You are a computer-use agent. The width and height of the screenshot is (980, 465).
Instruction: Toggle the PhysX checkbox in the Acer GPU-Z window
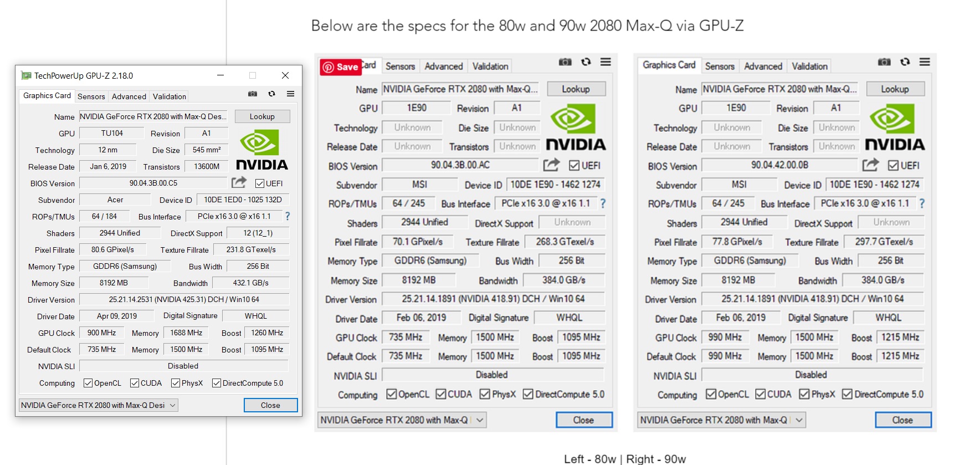(x=175, y=383)
